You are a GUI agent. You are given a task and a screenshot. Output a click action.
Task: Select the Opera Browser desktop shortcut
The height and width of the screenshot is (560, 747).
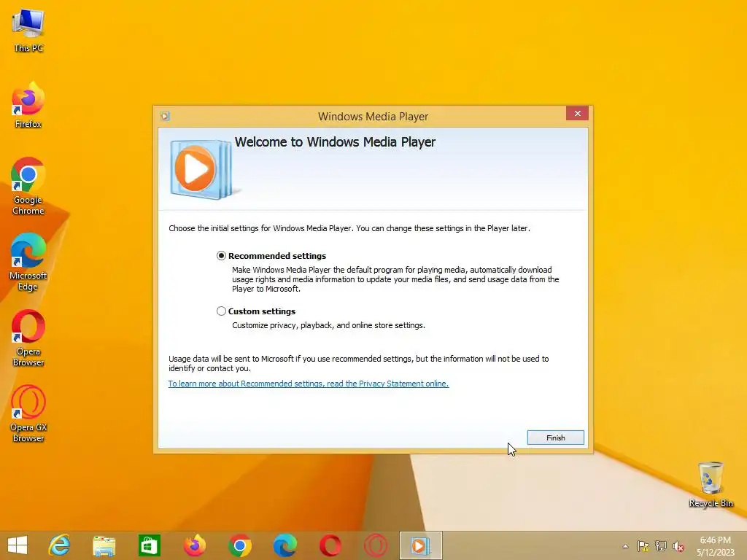pyautogui.click(x=28, y=338)
